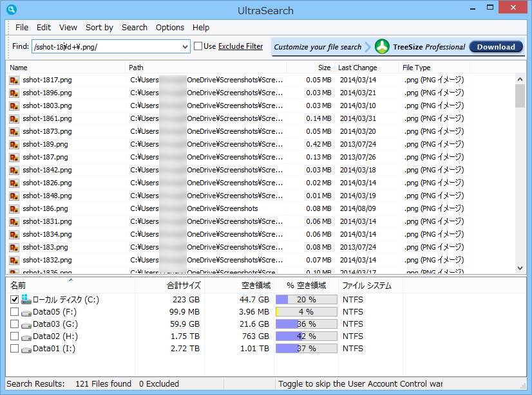This screenshot has width=532, height=395.
Task: Open the View menu
Action: coord(68,28)
